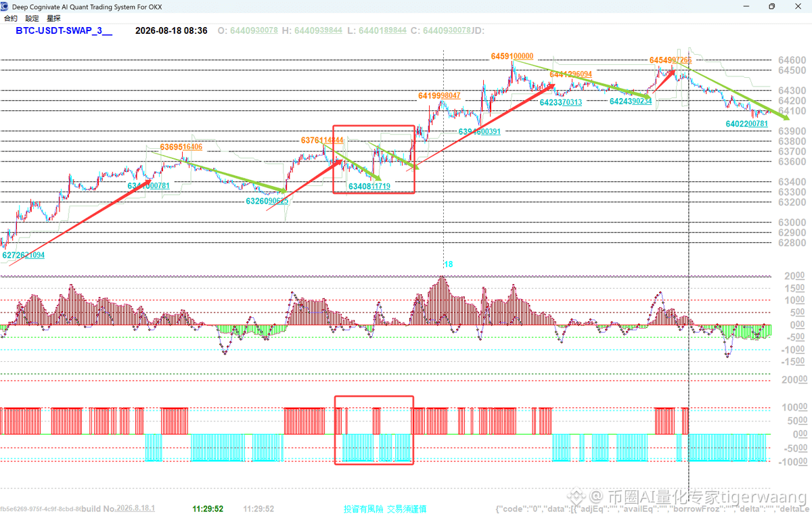This screenshot has height=514, width=812.
Task: Click the gray 11:29:52 clock
Action: click(258, 509)
